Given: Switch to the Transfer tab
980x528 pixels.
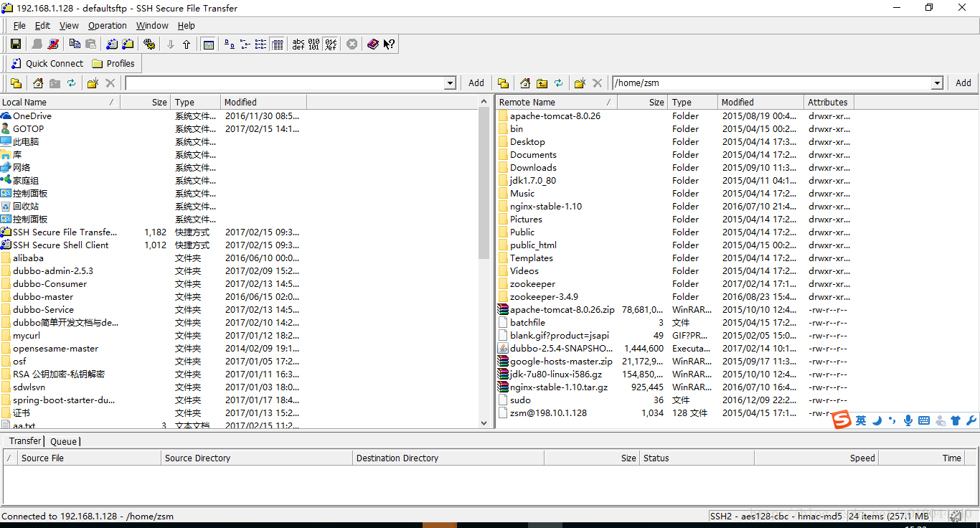Looking at the screenshot, I should 25,440.
